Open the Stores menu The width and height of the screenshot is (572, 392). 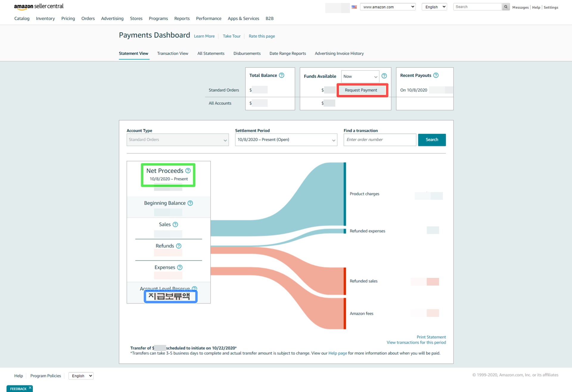[136, 18]
